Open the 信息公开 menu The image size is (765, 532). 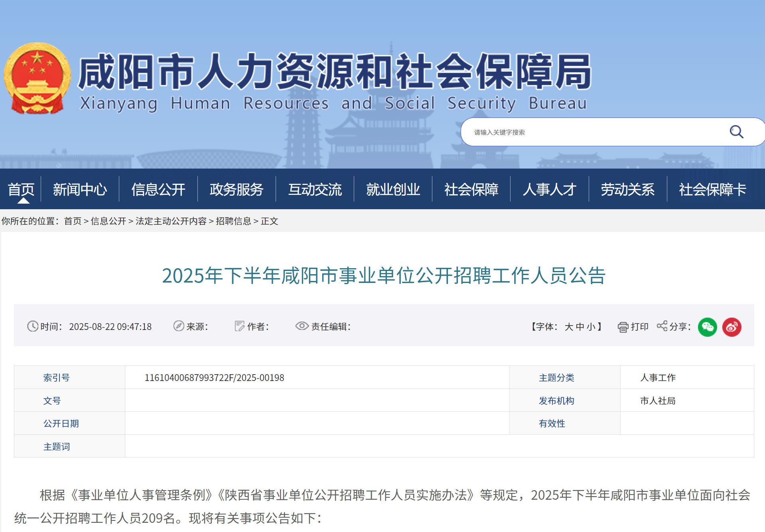click(158, 189)
